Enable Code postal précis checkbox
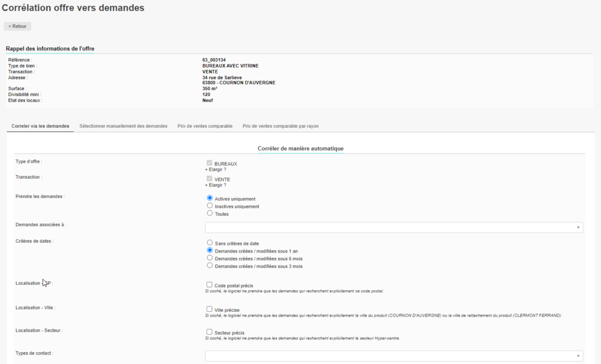601x364 pixels. click(x=210, y=285)
